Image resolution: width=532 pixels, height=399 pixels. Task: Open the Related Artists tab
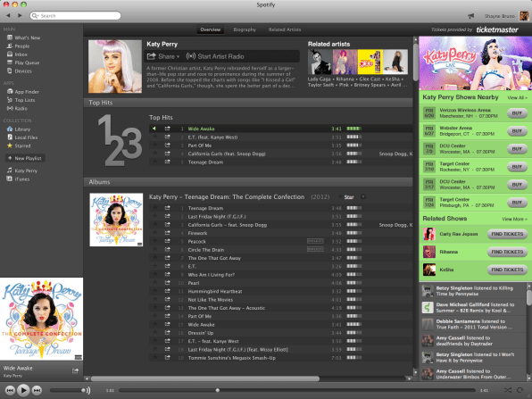(x=285, y=29)
